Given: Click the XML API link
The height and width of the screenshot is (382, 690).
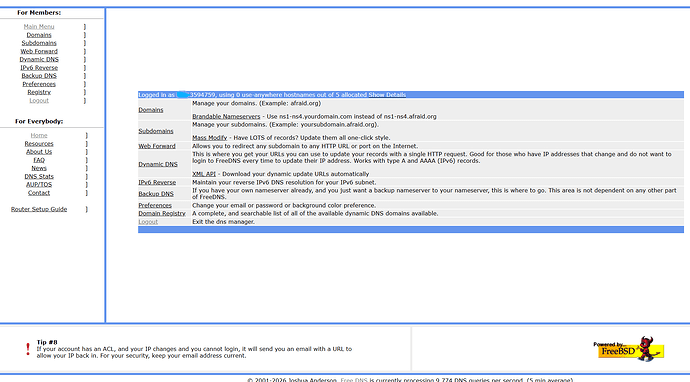Looking at the screenshot, I should [204, 174].
